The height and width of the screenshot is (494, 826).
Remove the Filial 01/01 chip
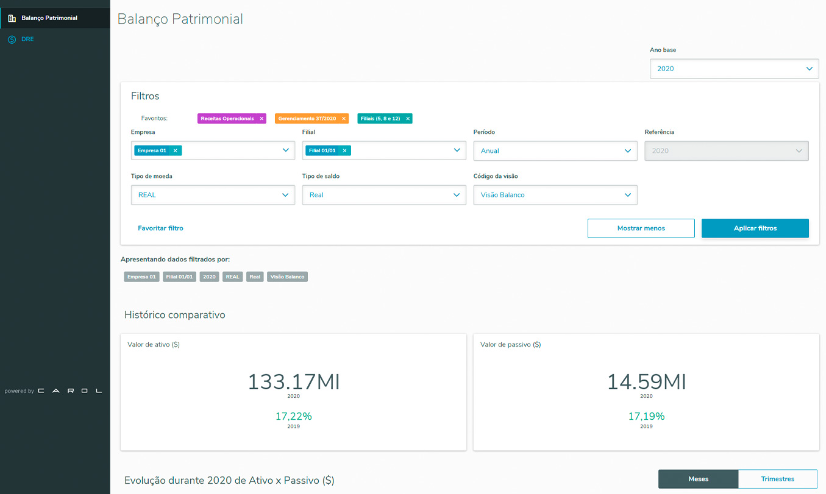(x=345, y=150)
